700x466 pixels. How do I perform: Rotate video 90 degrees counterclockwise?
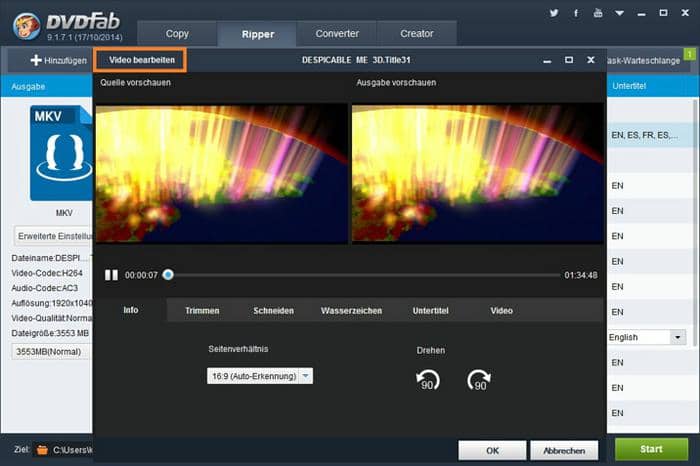(x=428, y=381)
